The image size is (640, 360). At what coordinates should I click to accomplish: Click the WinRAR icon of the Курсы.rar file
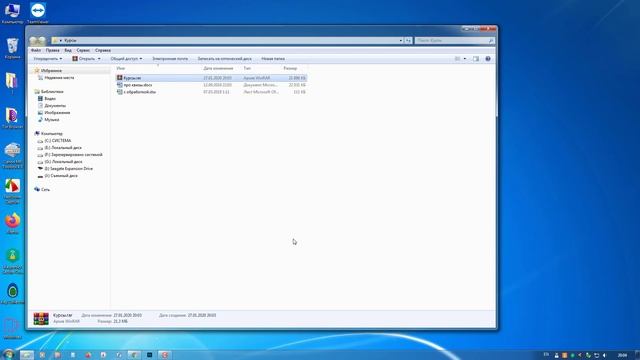(x=120, y=78)
